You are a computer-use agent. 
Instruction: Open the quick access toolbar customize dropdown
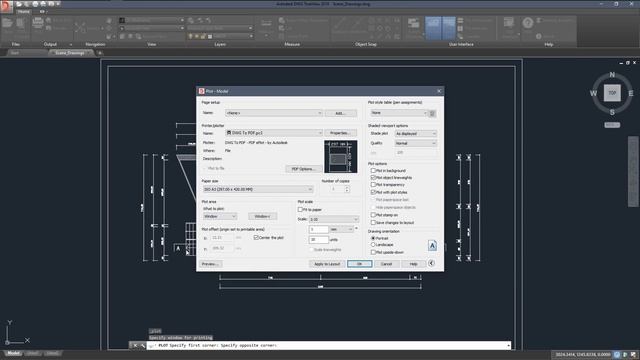59,4
